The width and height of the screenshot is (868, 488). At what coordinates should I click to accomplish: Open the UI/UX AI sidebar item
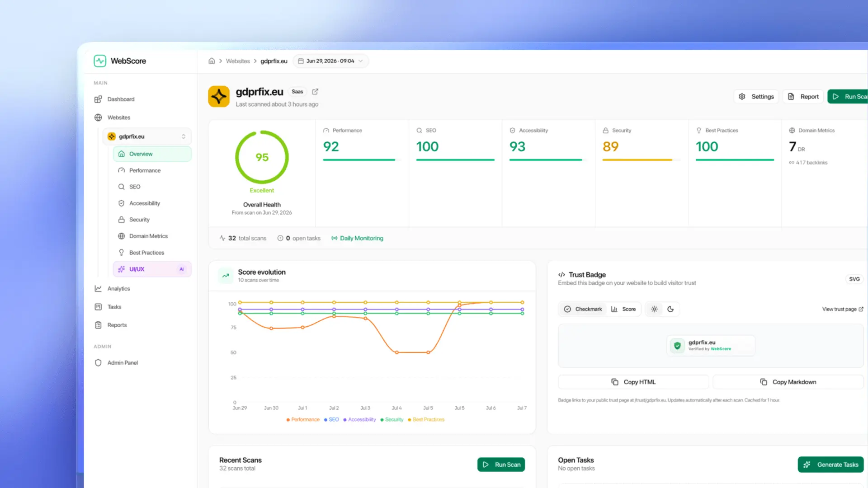[x=152, y=269]
